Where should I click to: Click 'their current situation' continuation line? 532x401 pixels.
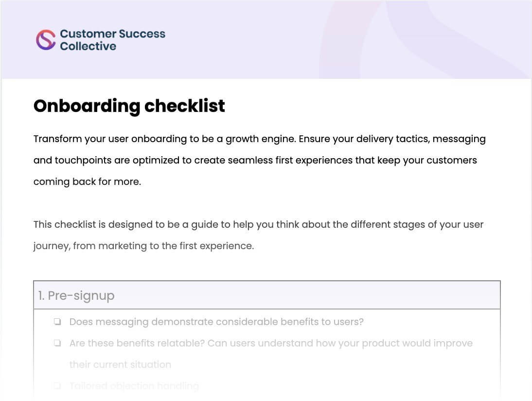tap(120, 365)
